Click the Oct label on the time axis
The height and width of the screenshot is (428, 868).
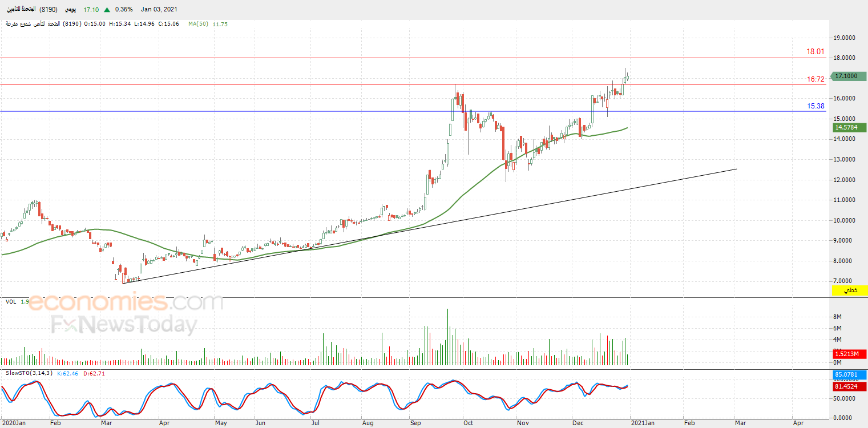(469, 423)
